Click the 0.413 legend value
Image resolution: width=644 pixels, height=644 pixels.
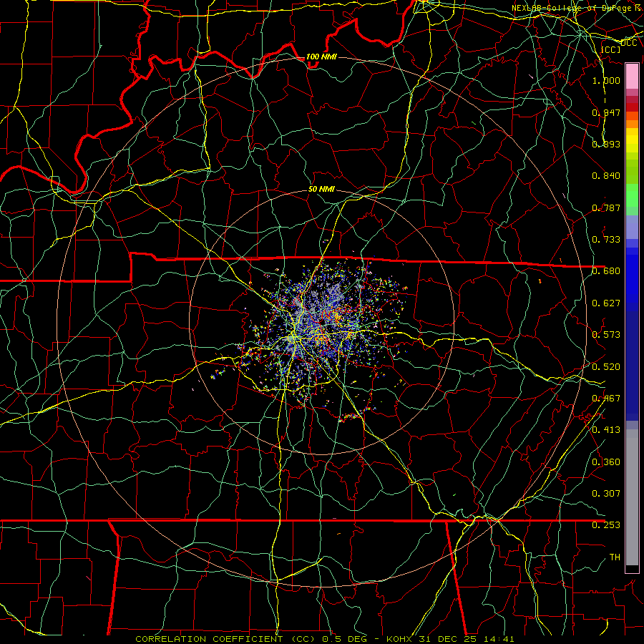pyautogui.click(x=606, y=430)
